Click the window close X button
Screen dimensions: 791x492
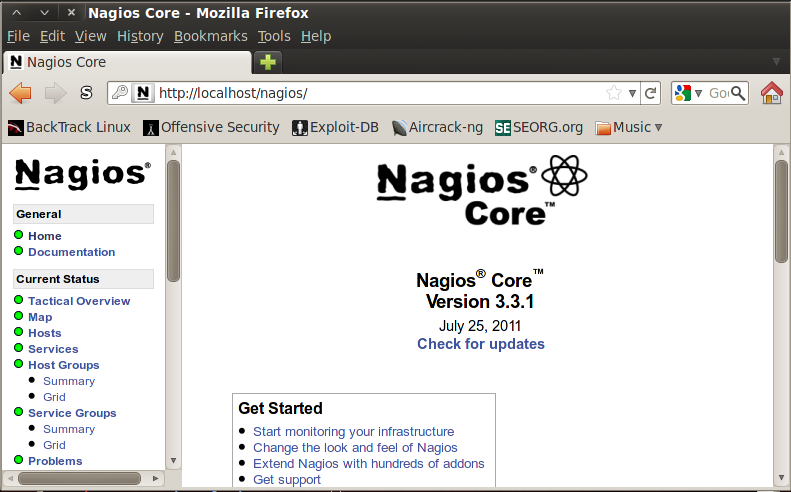coord(71,12)
